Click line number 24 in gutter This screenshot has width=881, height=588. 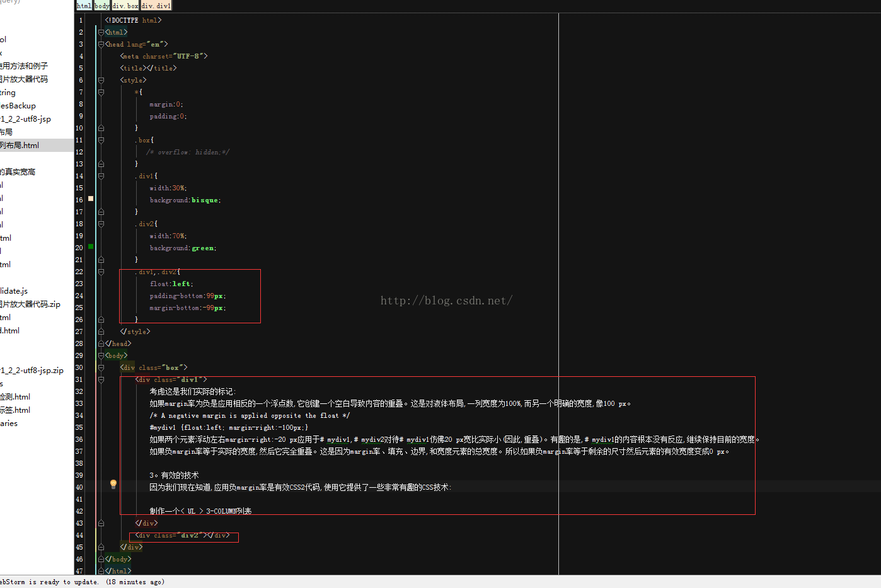click(x=79, y=296)
